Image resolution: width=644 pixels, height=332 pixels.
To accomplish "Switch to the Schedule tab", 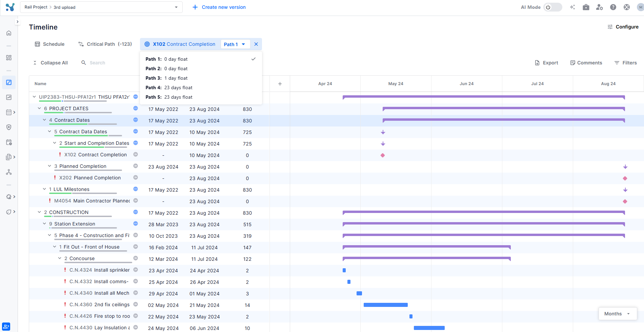I will click(49, 44).
